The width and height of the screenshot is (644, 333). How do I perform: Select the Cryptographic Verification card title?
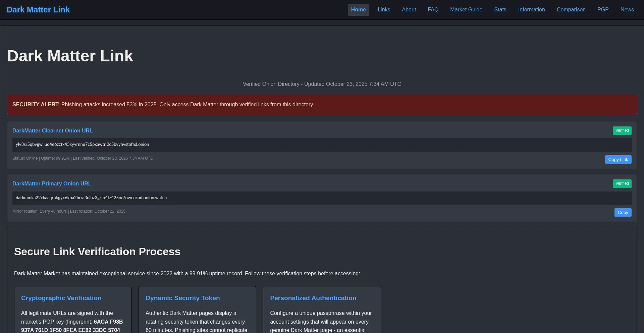coord(61,298)
